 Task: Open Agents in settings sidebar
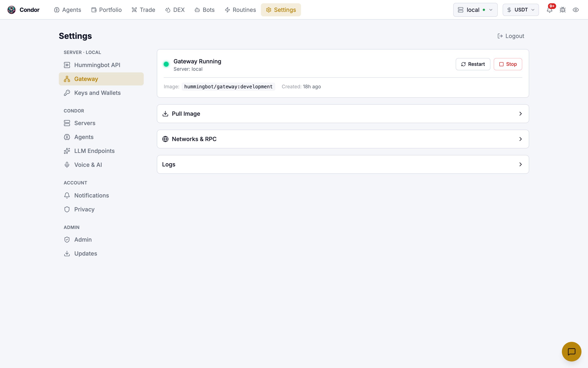[101, 137]
